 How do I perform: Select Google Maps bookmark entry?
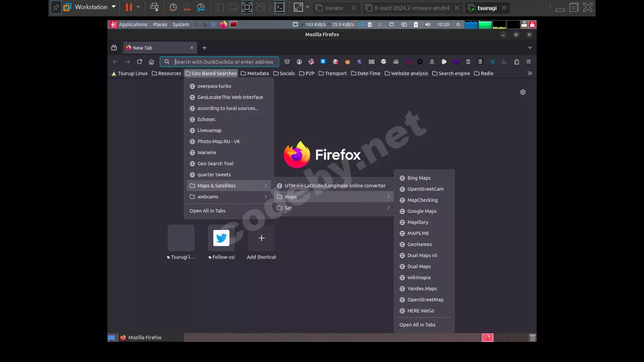421,211
